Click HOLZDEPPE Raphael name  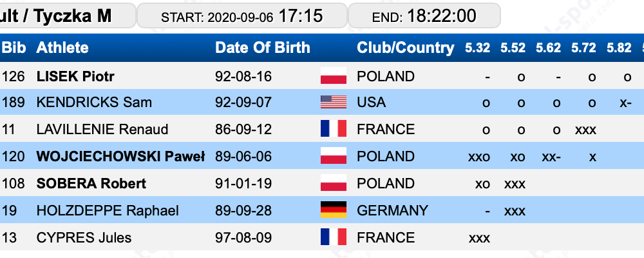click(x=108, y=211)
